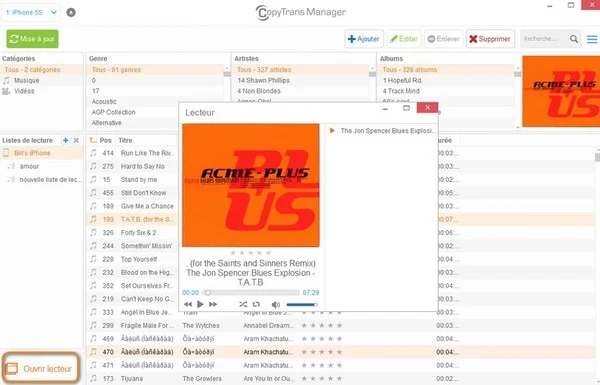Click play button in Lecteur
The image size is (600, 385).
coord(200,304)
